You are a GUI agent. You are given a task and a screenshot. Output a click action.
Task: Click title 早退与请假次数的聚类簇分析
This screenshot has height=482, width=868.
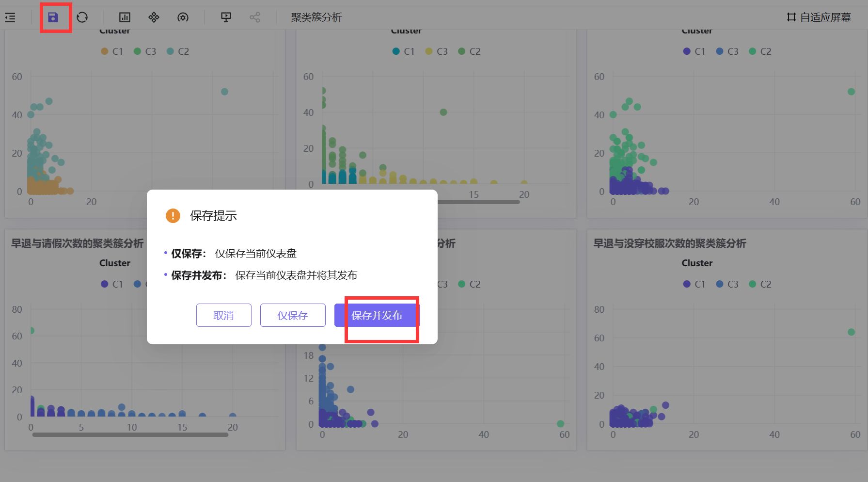(x=78, y=243)
